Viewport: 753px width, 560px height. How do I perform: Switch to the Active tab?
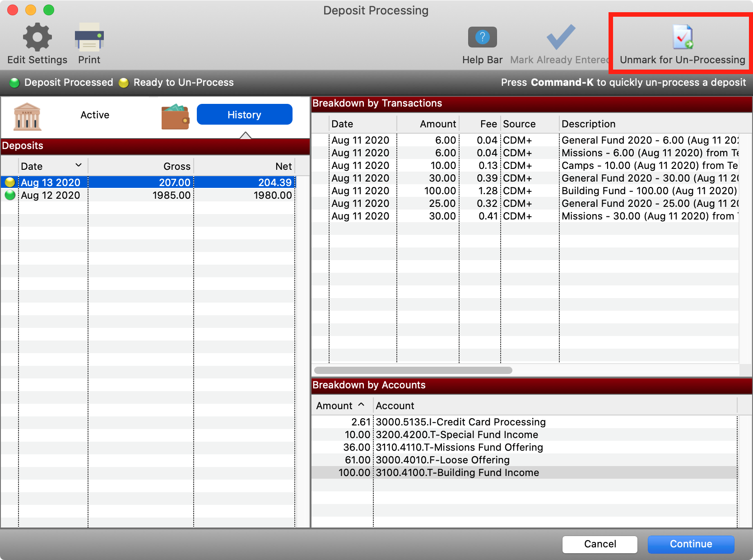(x=95, y=115)
